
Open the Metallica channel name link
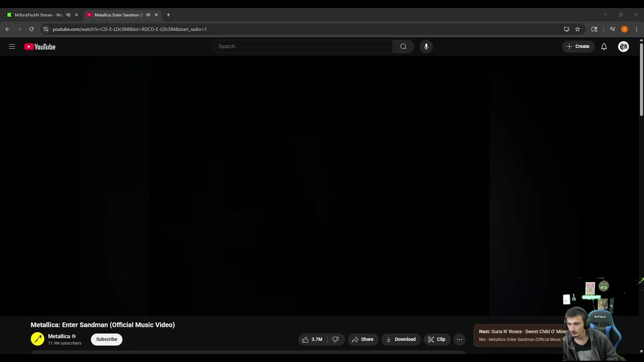[x=59, y=336]
